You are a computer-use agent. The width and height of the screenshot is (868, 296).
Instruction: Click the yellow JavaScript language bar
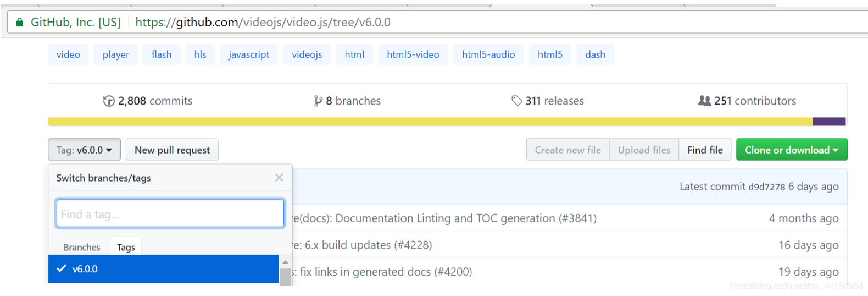(x=429, y=122)
